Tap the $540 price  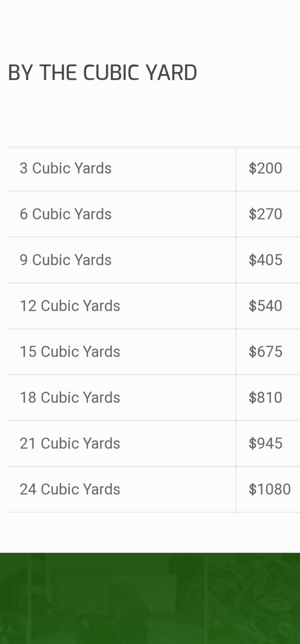(265, 306)
